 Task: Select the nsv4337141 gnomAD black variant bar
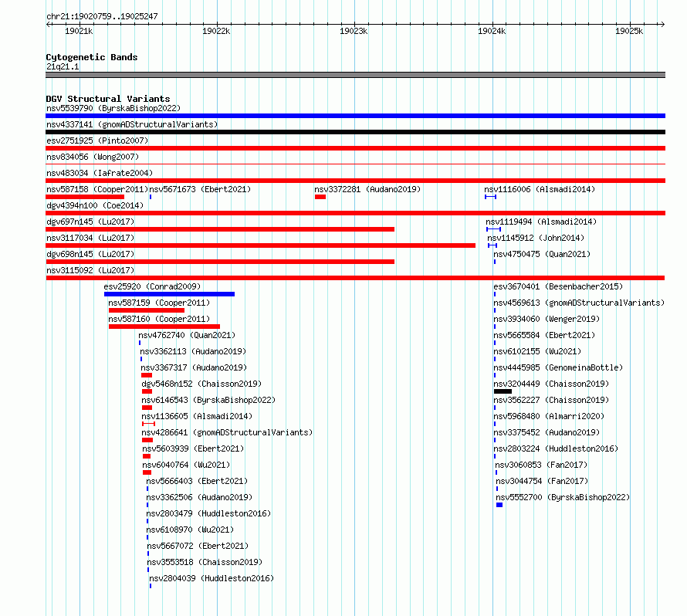coord(355,132)
